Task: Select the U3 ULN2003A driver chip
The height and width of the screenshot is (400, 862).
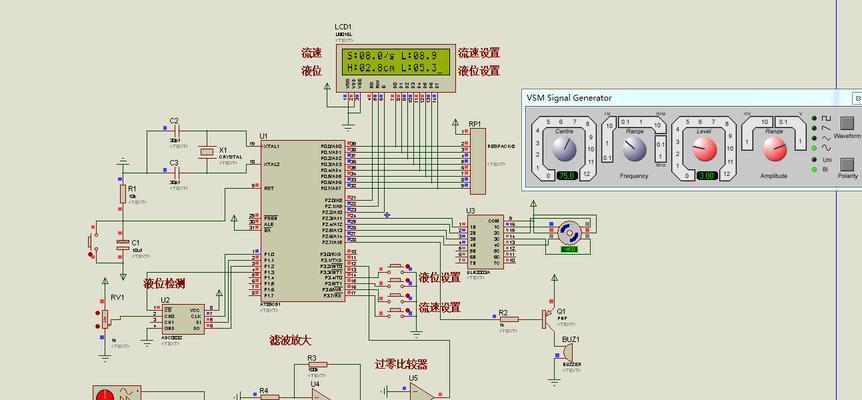Action: (484, 242)
